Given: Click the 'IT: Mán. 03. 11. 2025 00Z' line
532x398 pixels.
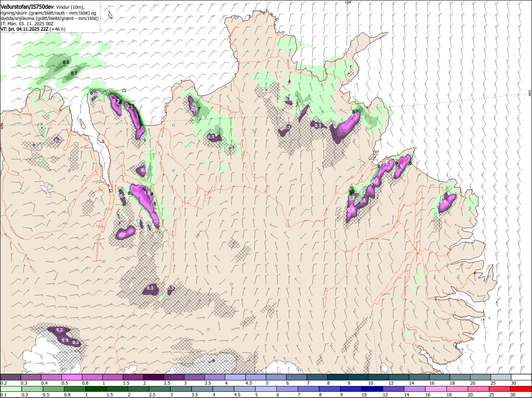Looking at the screenshot, I should click(x=27, y=24).
